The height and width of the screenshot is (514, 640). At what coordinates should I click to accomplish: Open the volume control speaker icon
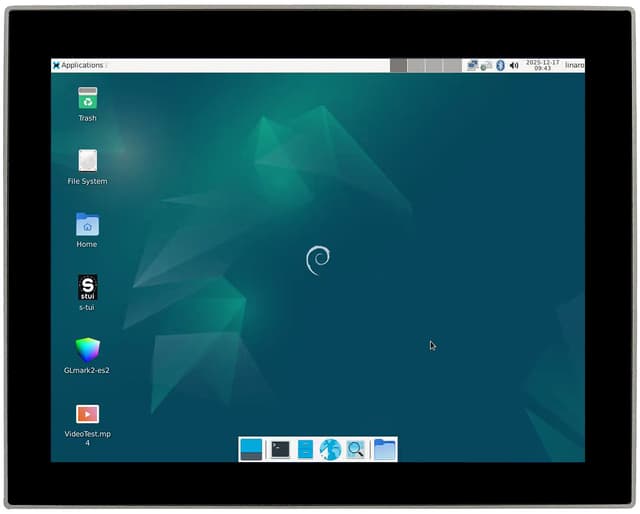(514, 65)
